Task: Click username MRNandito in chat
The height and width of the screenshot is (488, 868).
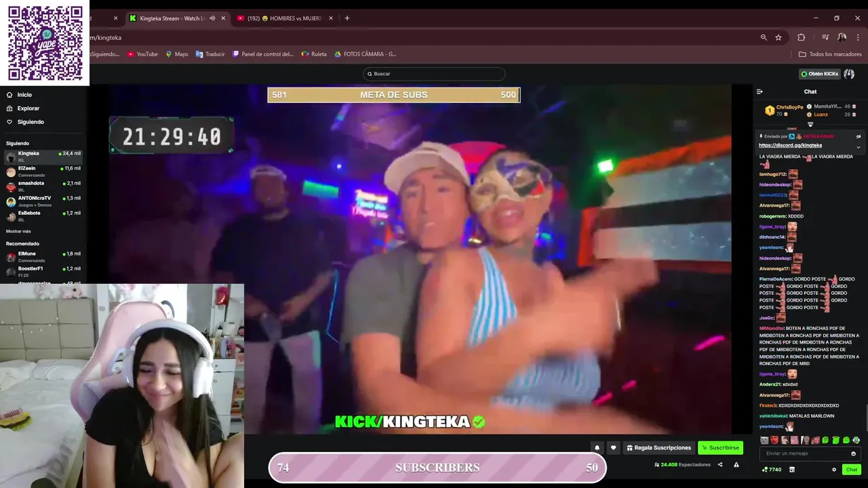Action: coord(771,328)
